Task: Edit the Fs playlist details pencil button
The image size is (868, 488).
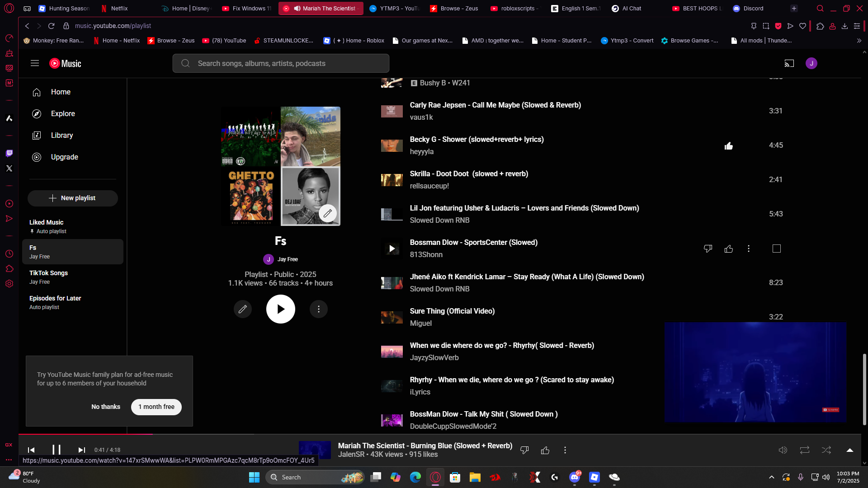Action: [243, 309]
